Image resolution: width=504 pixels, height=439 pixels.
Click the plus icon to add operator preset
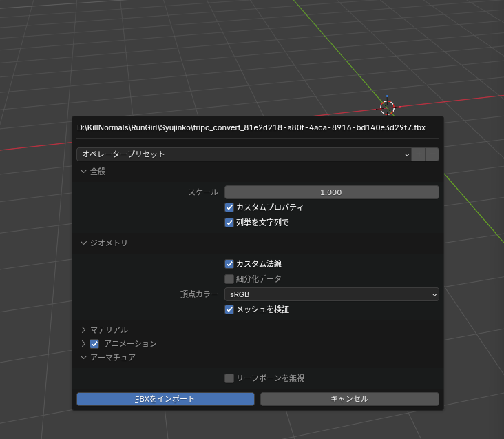[419, 154]
